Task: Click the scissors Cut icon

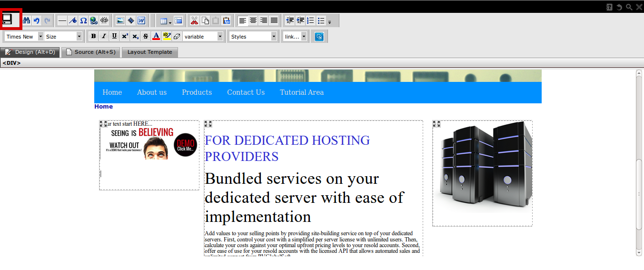Action: [194, 20]
